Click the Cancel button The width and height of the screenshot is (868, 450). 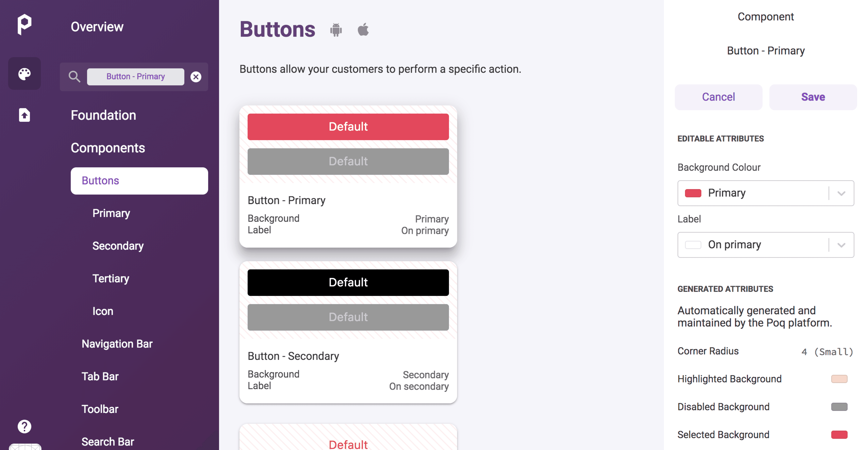718,97
